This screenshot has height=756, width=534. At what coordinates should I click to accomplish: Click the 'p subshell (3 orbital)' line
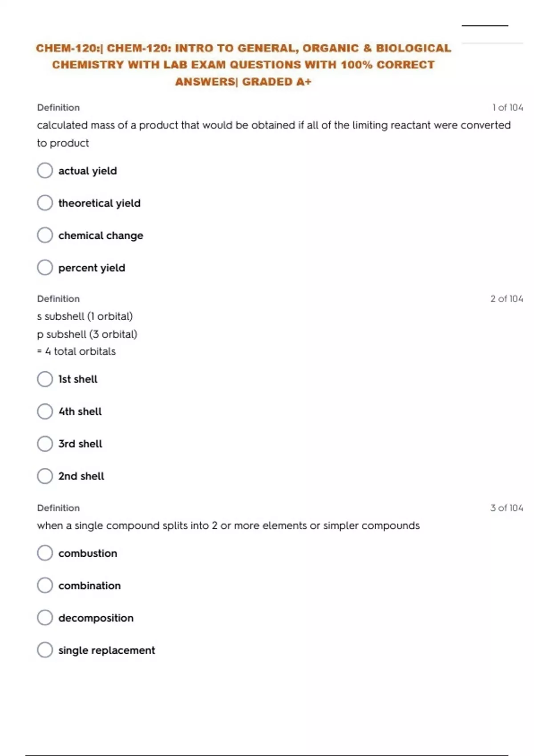pyautogui.click(x=87, y=334)
